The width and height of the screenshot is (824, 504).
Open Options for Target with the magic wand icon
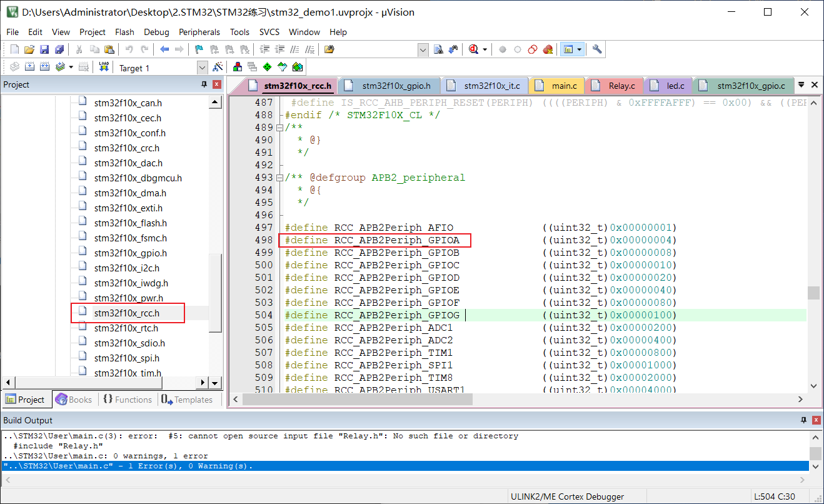218,67
